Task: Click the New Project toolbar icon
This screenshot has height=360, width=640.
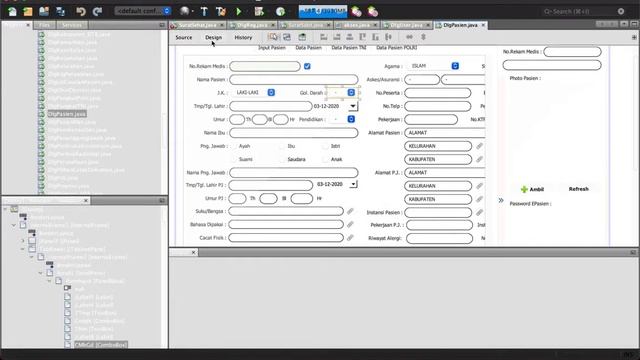Action: 28,11
